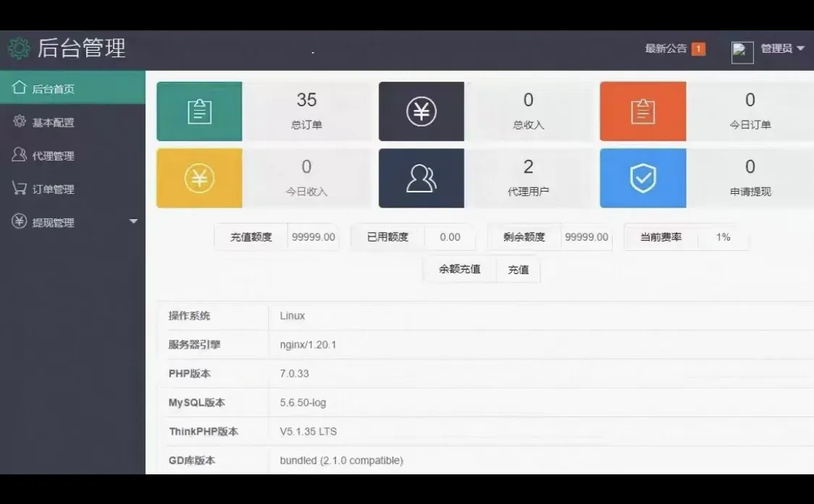This screenshot has width=814, height=504.
Task: Click the yellow yen icon for 今日收入
Action: point(199,178)
